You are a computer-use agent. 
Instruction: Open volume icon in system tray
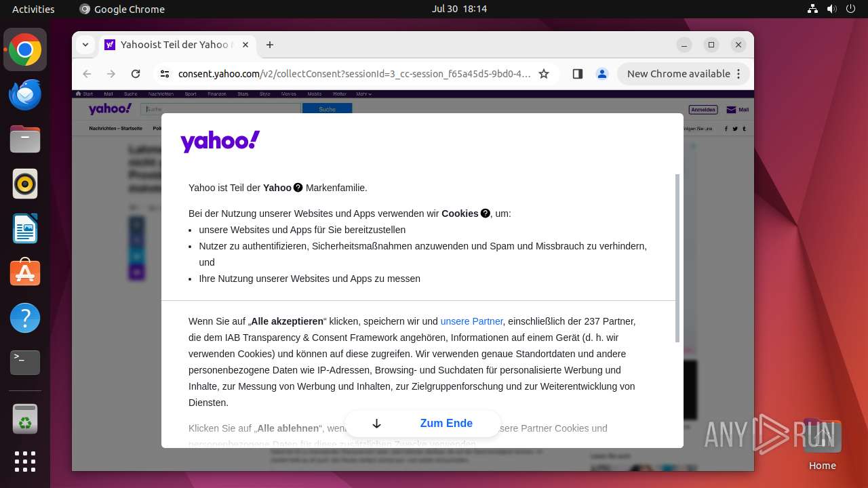832,9
